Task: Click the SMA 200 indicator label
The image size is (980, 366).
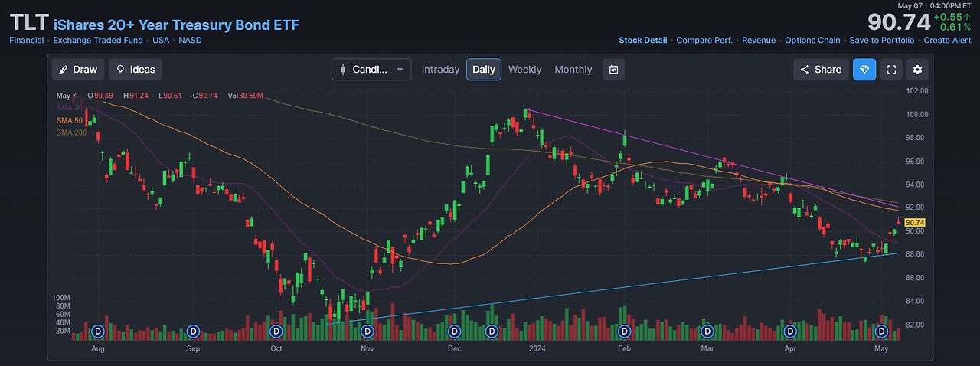Action: [x=71, y=133]
